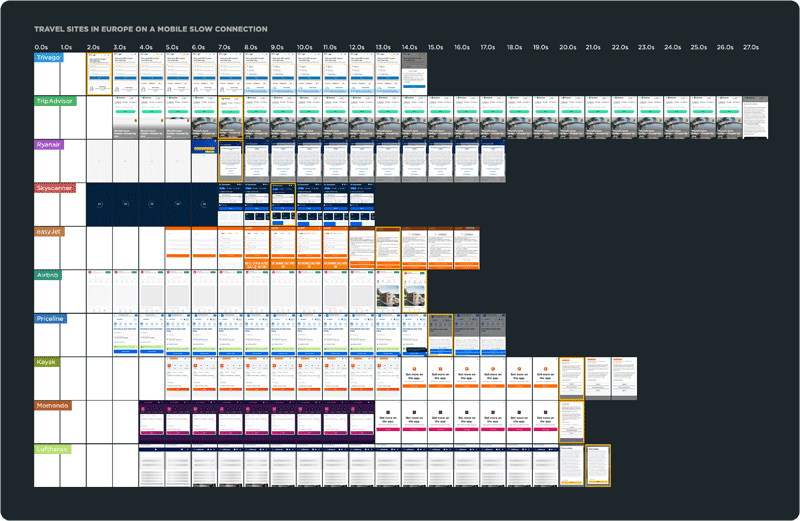
Task: Open the Ryanair frame at 6.0s
Action: pyautogui.click(x=204, y=161)
